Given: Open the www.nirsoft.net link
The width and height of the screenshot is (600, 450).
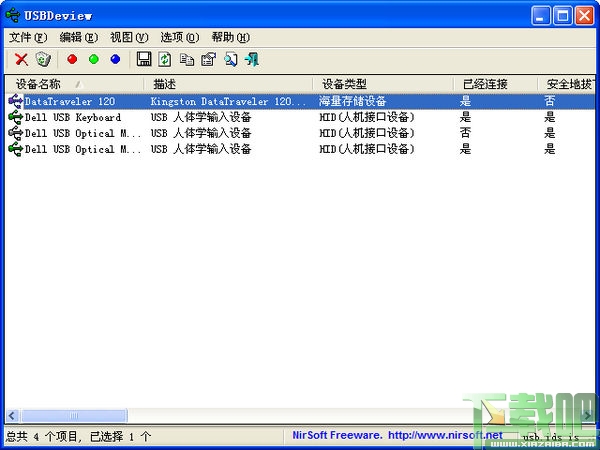Looking at the screenshot, I should pyautogui.click(x=445, y=435).
